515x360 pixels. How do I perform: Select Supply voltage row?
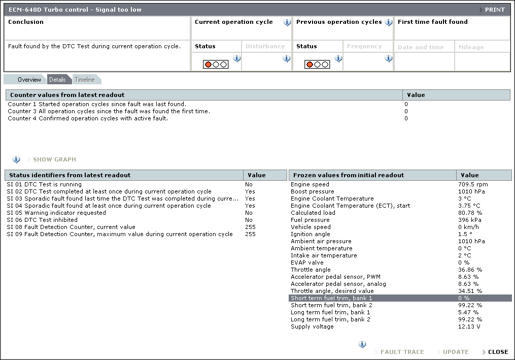[400, 326]
